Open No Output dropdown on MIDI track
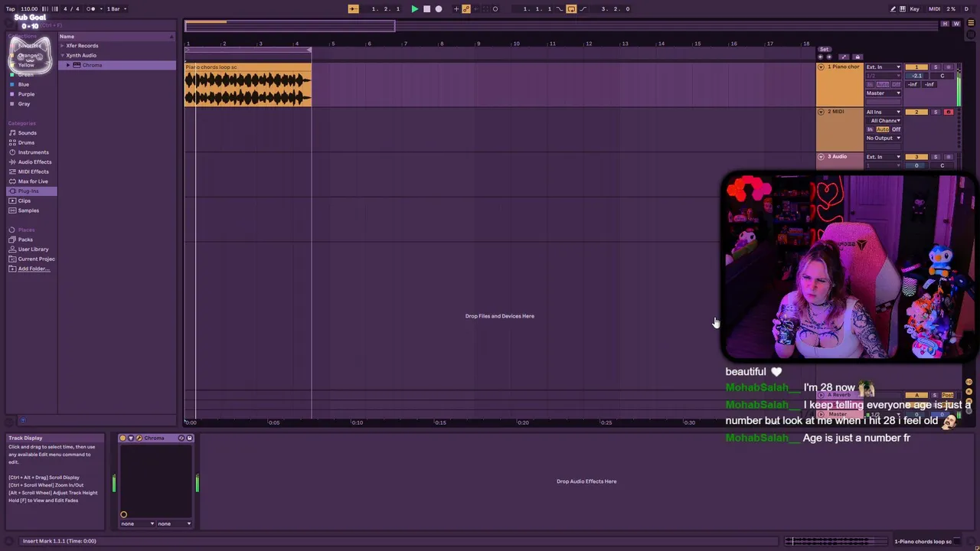The width and height of the screenshot is (980, 551). (884, 138)
